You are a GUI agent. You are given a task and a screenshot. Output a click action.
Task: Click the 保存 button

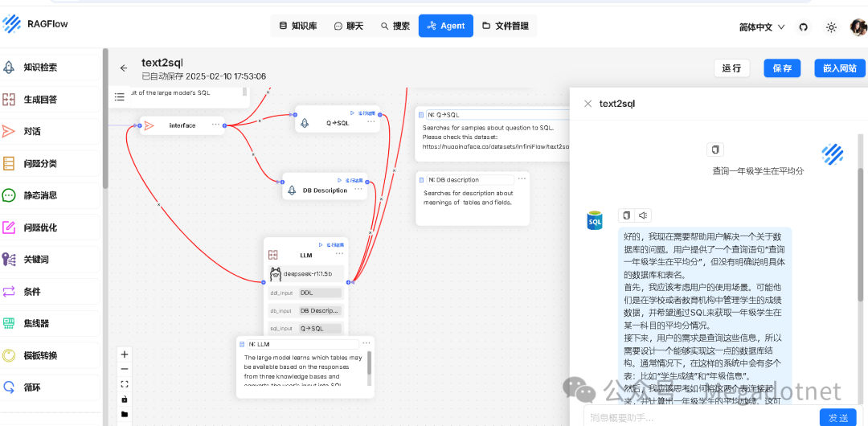[782, 68]
